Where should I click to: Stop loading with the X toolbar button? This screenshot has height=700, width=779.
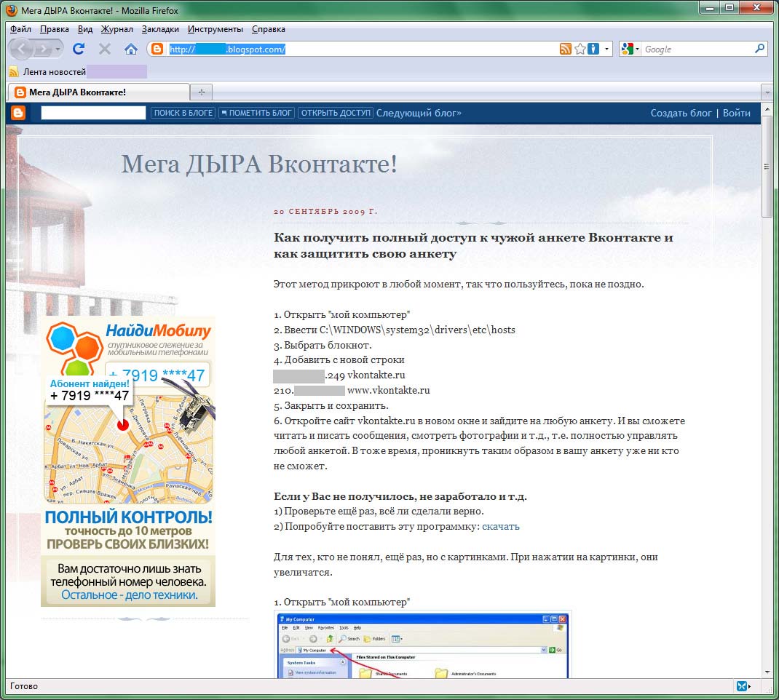(x=104, y=49)
